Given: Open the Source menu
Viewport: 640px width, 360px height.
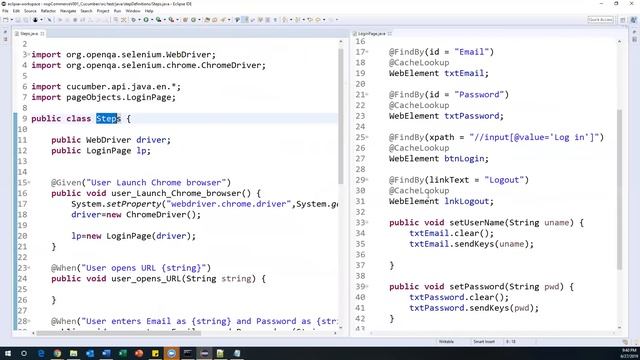Looking at the screenshot, I should point(30,11).
